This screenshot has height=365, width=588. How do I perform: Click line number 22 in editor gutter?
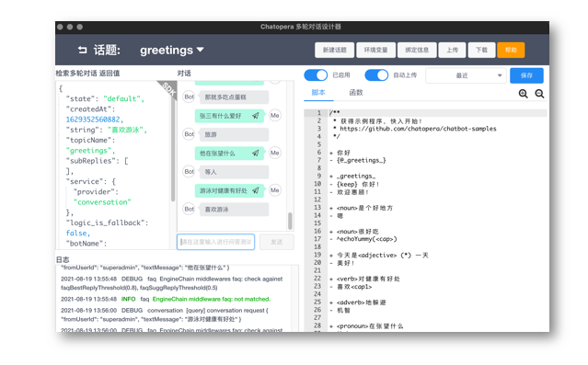317,278
